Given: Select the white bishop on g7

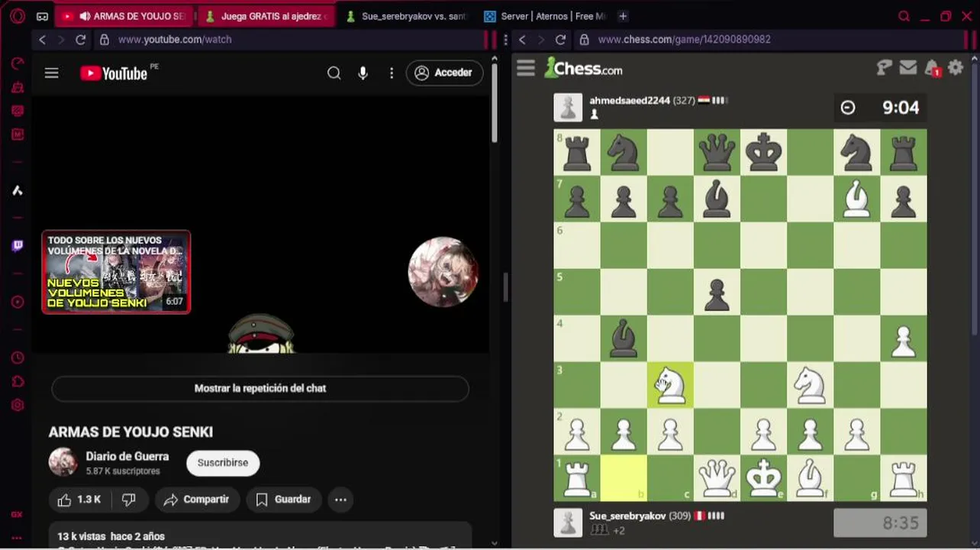Looking at the screenshot, I should coord(856,199).
